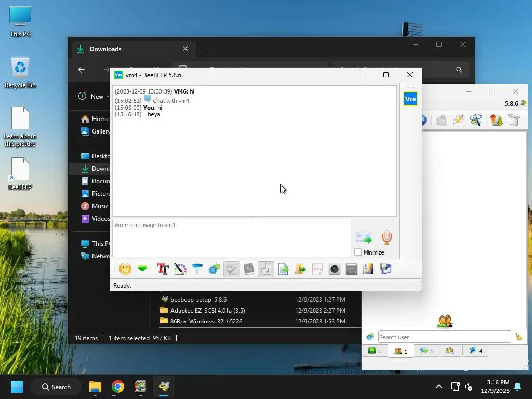This screenshot has width=532, height=399.
Task: Click This PC desktop icon
Action: pyautogui.click(x=20, y=22)
